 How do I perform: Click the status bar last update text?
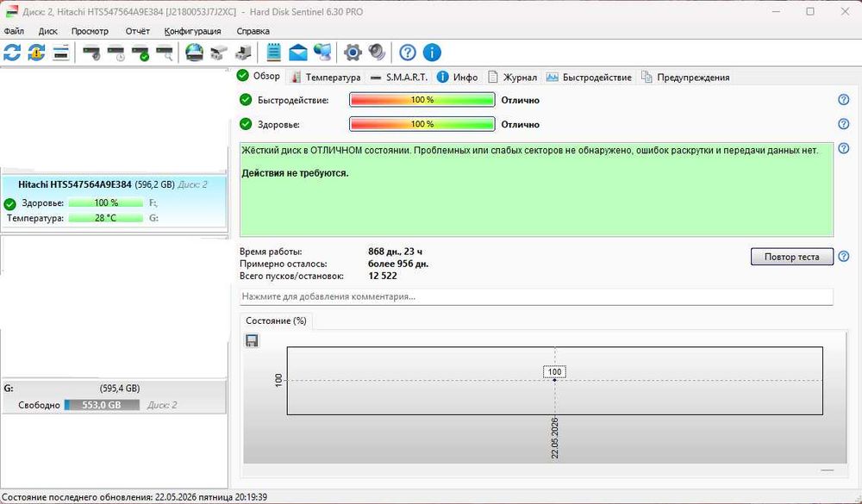point(134,497)
